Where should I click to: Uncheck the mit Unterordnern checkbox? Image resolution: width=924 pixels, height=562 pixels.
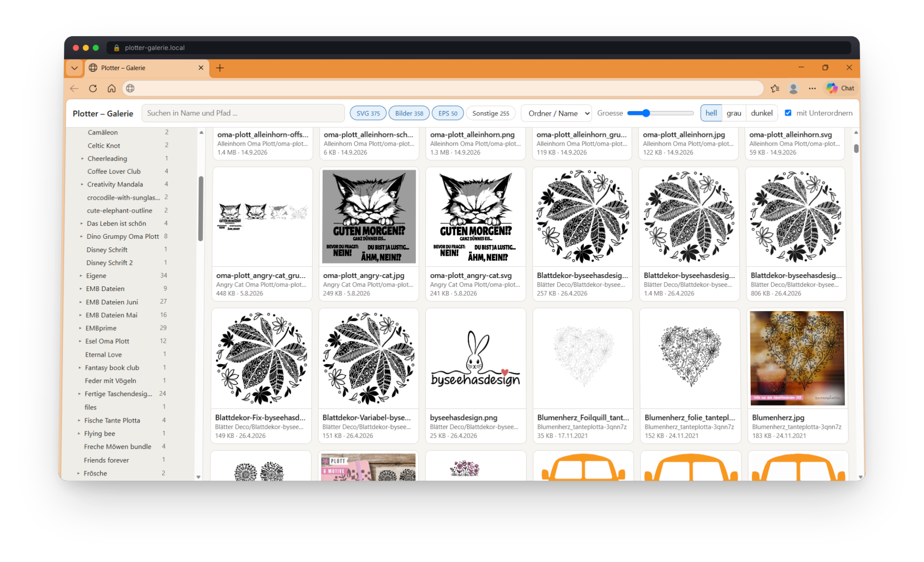[x=788, y=113]
